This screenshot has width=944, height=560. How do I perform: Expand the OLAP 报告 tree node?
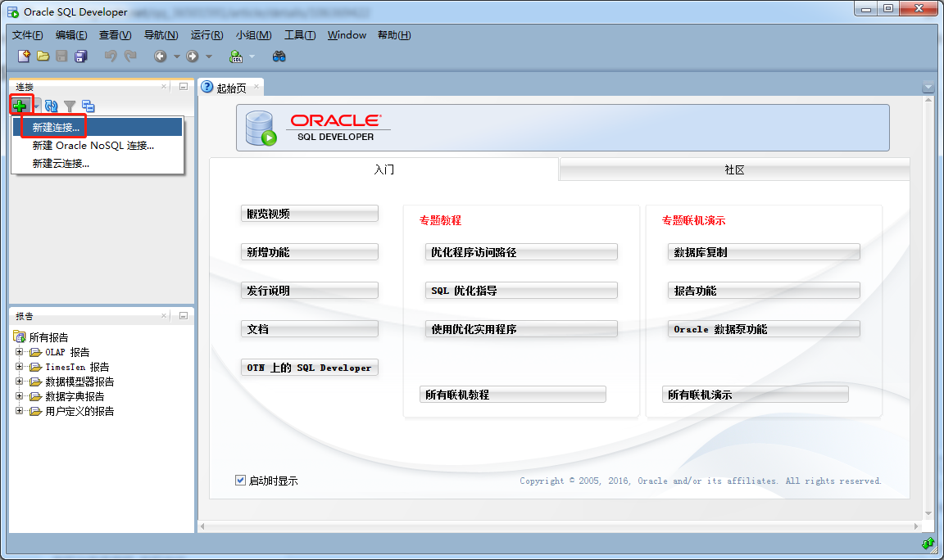click(20, 352)
